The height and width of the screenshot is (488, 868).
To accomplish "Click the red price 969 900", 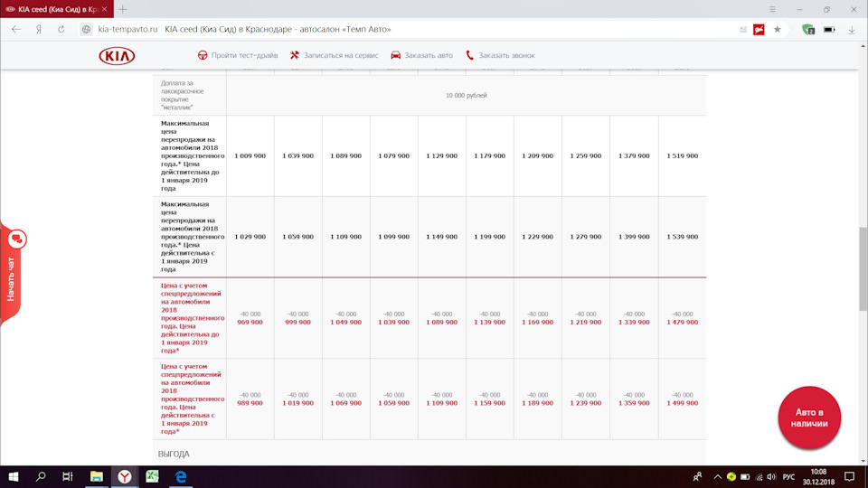I will pyautogui.click(x=250, y=322).
